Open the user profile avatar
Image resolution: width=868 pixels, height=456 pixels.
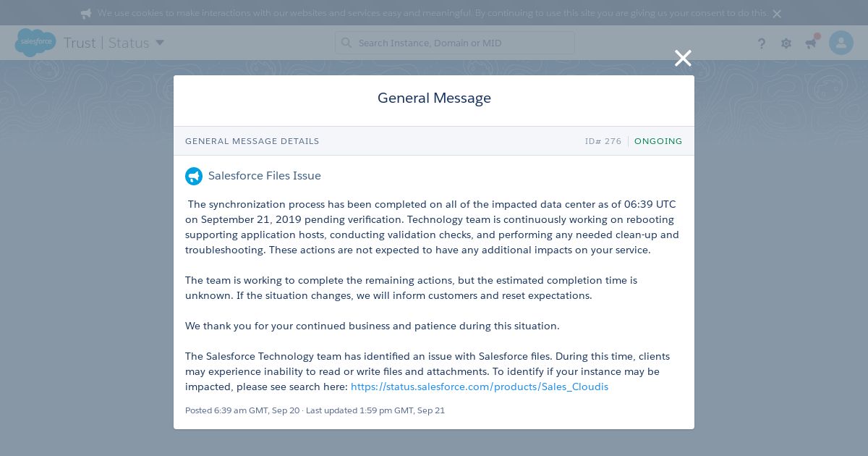[841, 43]
